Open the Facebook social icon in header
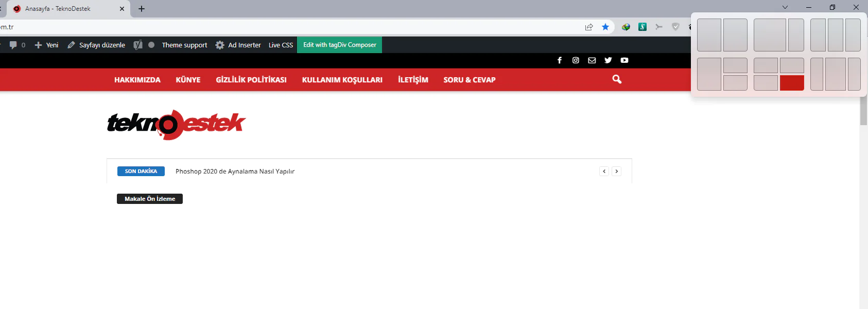The image size is (868, 309). 560,60
